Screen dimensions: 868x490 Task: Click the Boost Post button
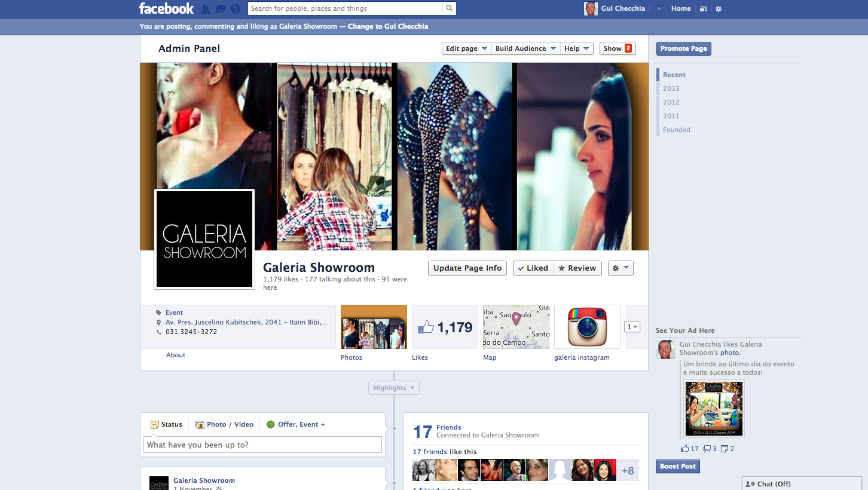point(678,466)
